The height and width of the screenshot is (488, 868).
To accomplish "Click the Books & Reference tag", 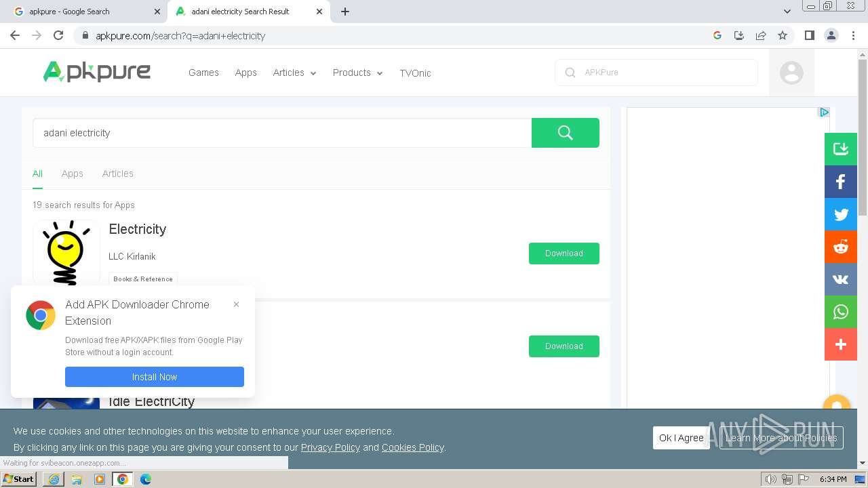I will point(143,279).
